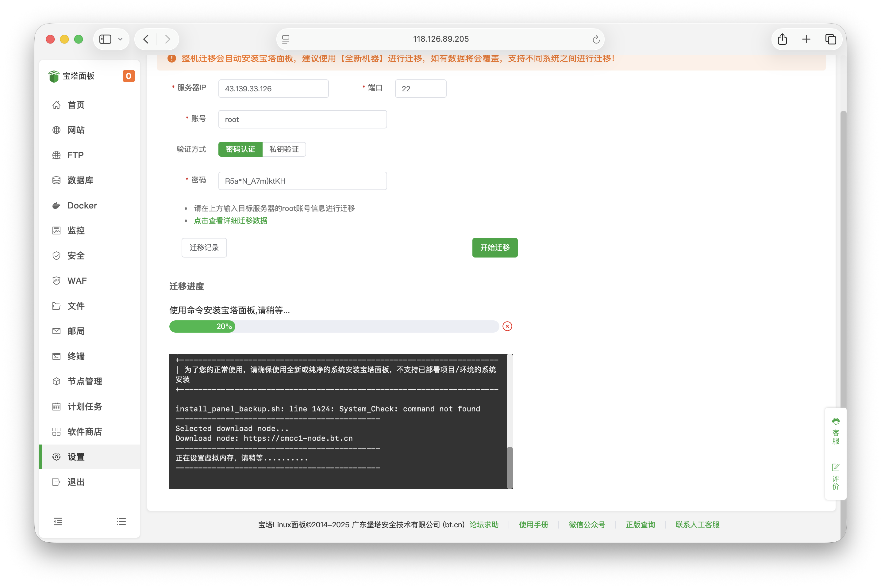Click inside the 密码 password field
The image size is (881, 588).
click(302, 181)
